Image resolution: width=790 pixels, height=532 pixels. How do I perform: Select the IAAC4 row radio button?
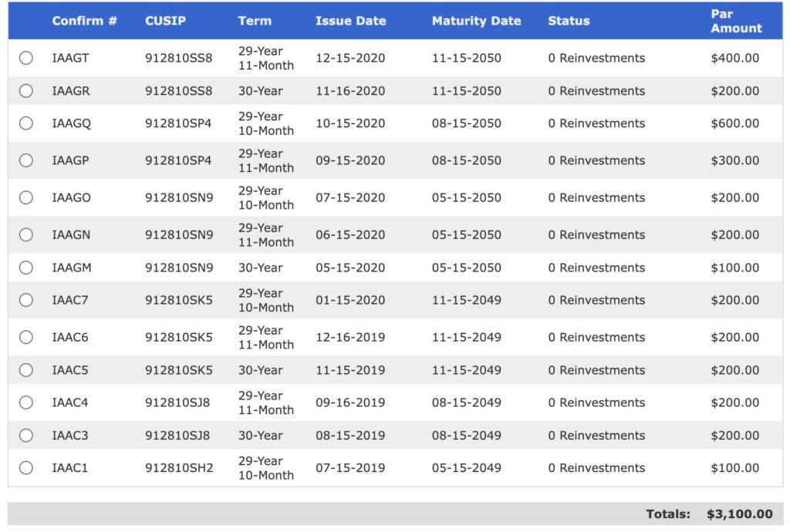click(x=26, y=402)
